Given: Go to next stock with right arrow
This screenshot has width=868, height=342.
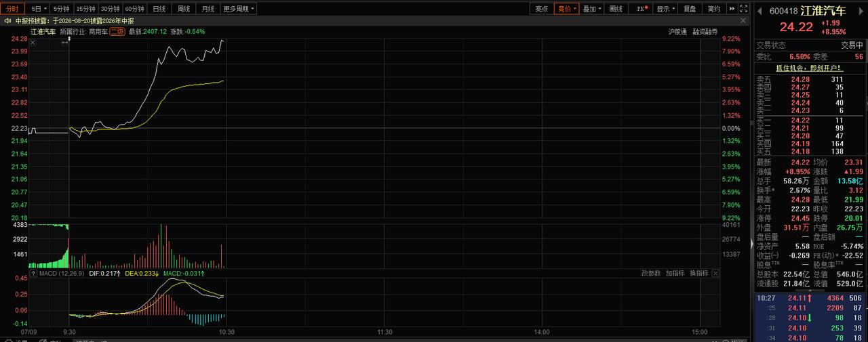Looking at the screenshot, I should point(862,11).
